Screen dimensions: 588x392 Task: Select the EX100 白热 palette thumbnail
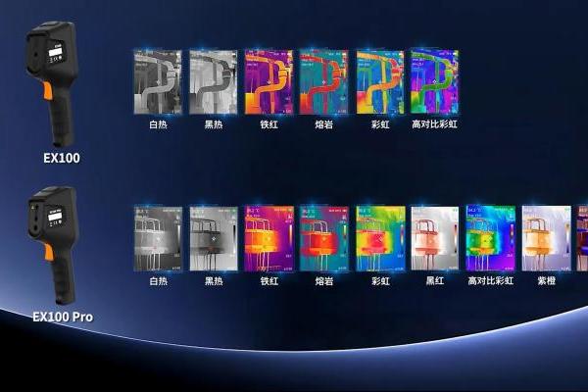pos(157,82)
